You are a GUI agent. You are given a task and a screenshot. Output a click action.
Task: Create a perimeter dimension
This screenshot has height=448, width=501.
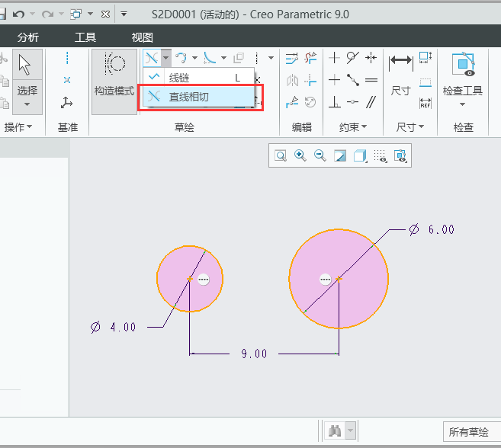[x=426, y=58]
